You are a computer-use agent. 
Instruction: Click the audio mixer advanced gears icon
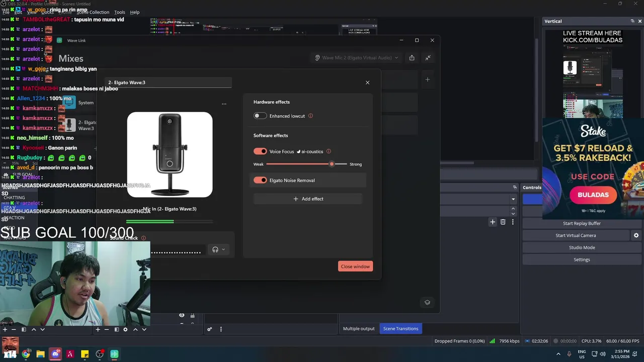[209, 329]
